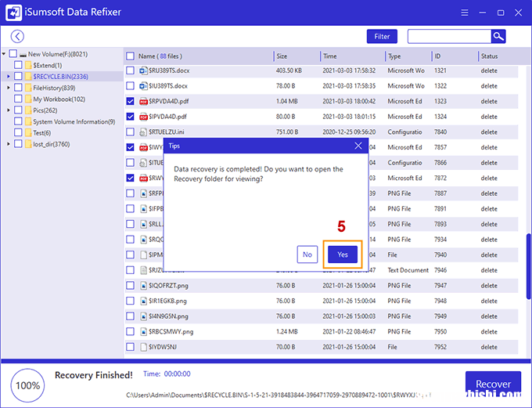
Task: Click the back arrow icon
Action: click(x=17, y=37)
